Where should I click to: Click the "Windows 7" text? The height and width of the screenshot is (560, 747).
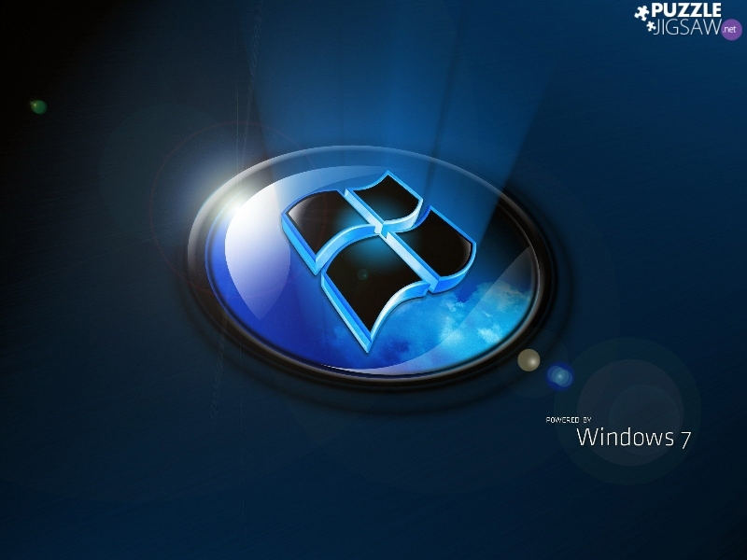[x=634, y=438]
